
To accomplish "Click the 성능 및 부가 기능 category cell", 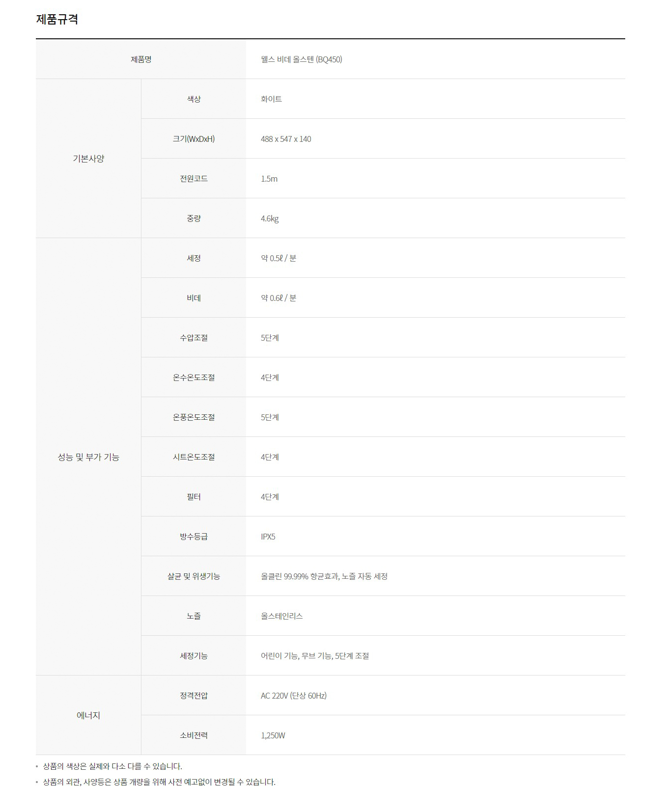I will [x=88, y=457].
